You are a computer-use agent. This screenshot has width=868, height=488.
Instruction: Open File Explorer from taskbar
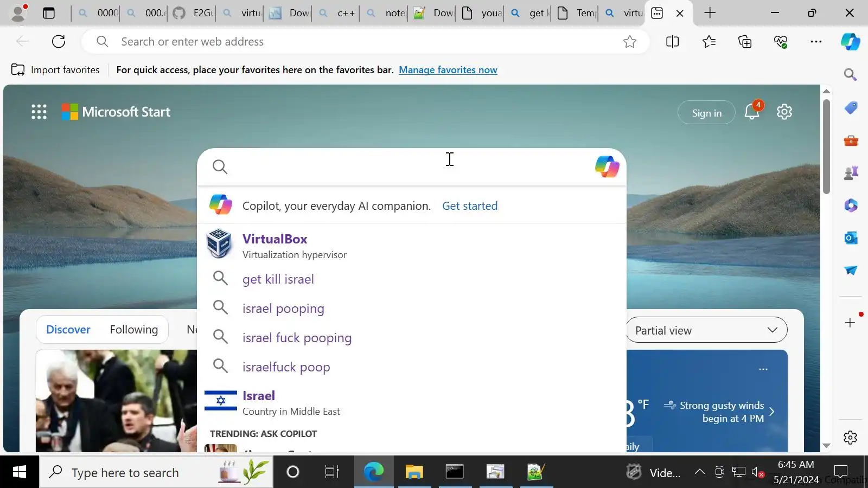pyautogui.click(x=414, y=472)
